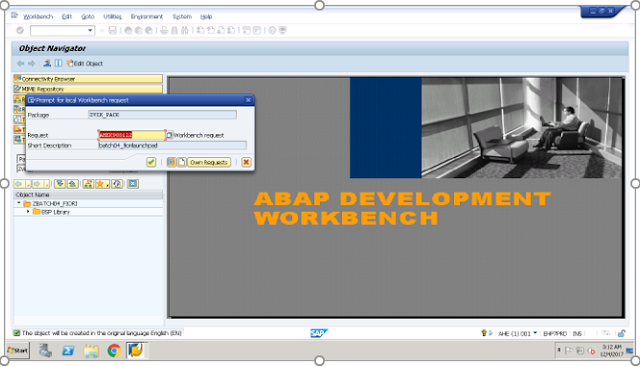
Task: Click the Request number input field
Action: [x=131, y=135]
